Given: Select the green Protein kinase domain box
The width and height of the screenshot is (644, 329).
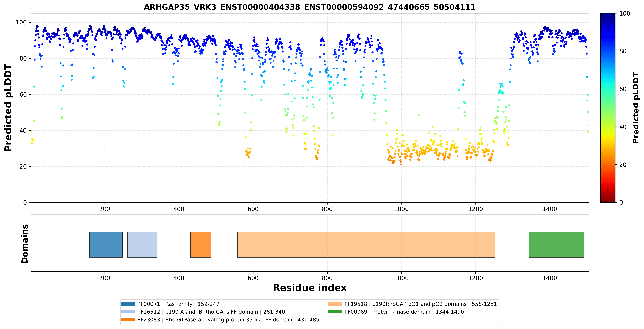Looking at the screenshot, I should click(556, 244).
